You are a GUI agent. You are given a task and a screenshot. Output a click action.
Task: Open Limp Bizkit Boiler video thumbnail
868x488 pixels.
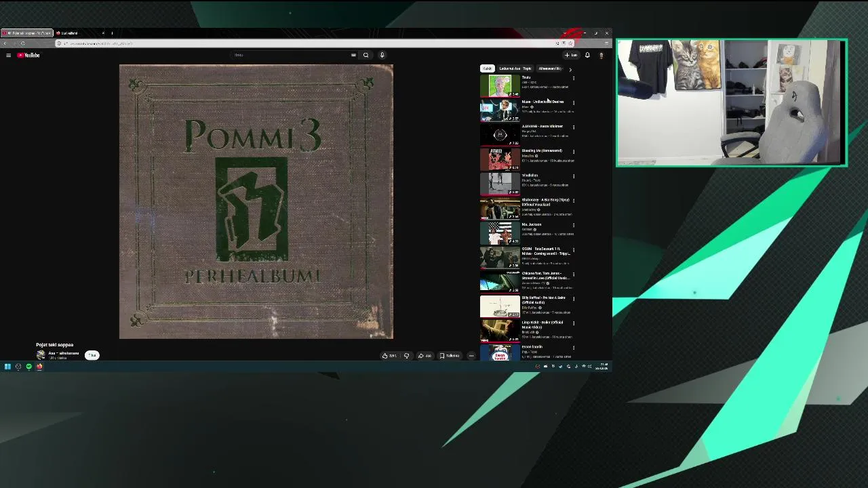pos(500,331)
